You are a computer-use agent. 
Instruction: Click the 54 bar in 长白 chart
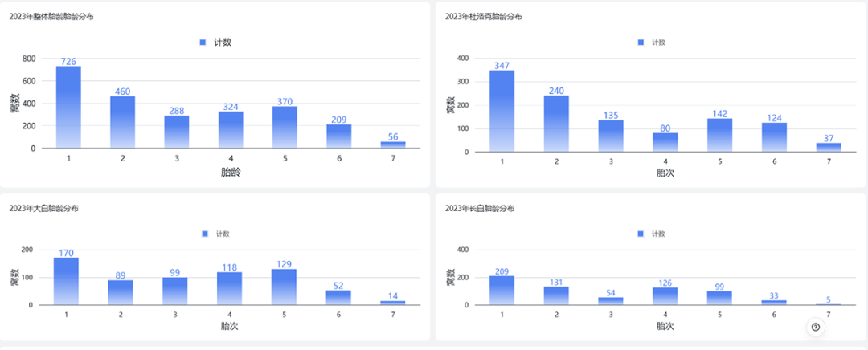coord(611,301)
